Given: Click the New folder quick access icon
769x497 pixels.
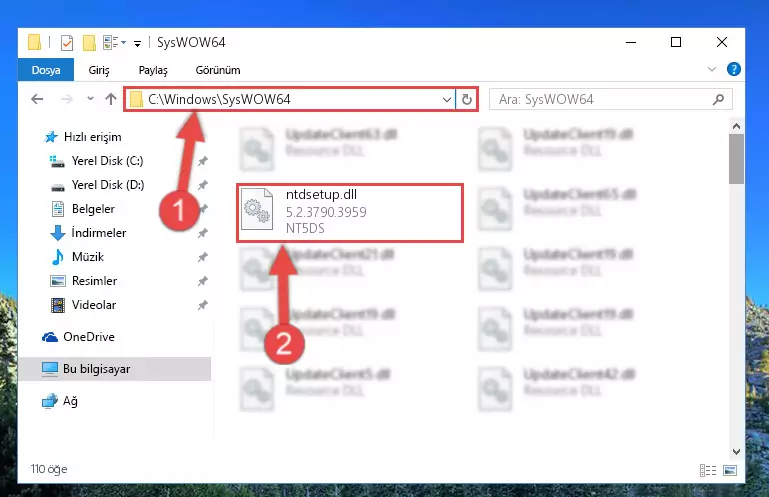Looking at the screenshot, I should [x=89, y=43].
